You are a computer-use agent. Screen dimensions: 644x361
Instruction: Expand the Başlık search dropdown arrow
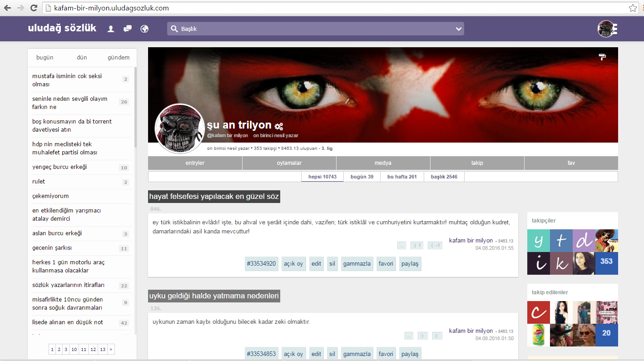[x=458, y=29]
